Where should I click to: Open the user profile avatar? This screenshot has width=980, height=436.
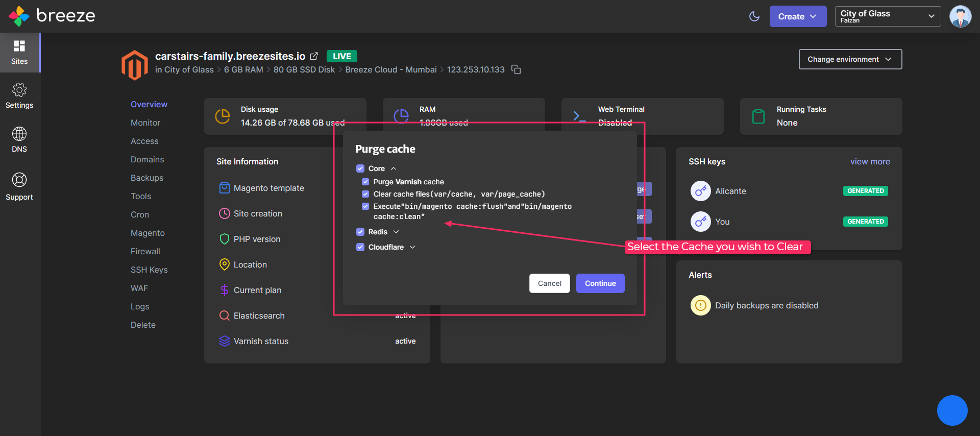tap(961, 16)
